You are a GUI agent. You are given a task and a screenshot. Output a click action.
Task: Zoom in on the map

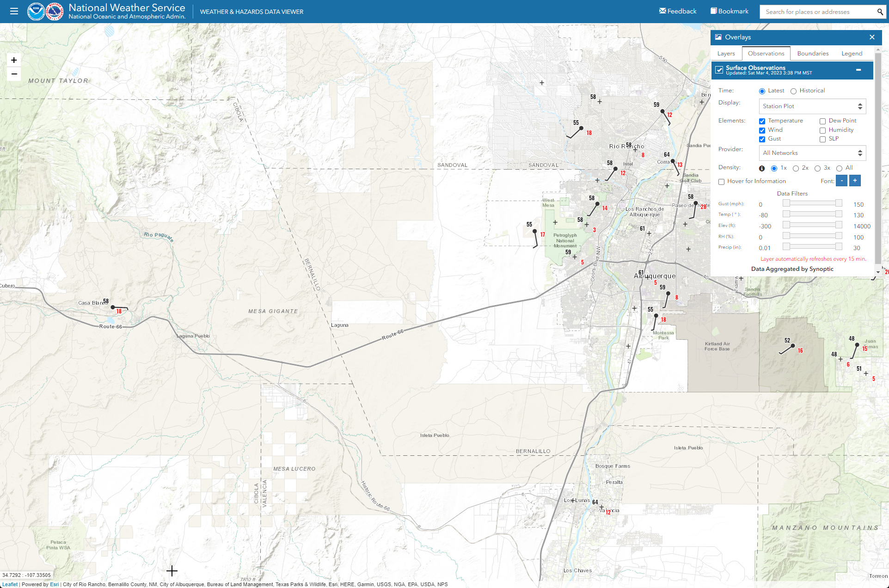pos(14,60)
